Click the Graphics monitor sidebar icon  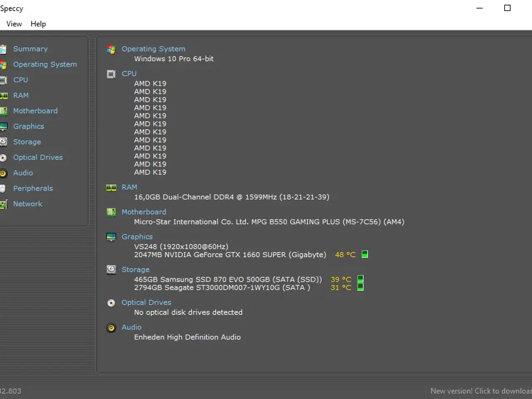[x=3, y=127]
